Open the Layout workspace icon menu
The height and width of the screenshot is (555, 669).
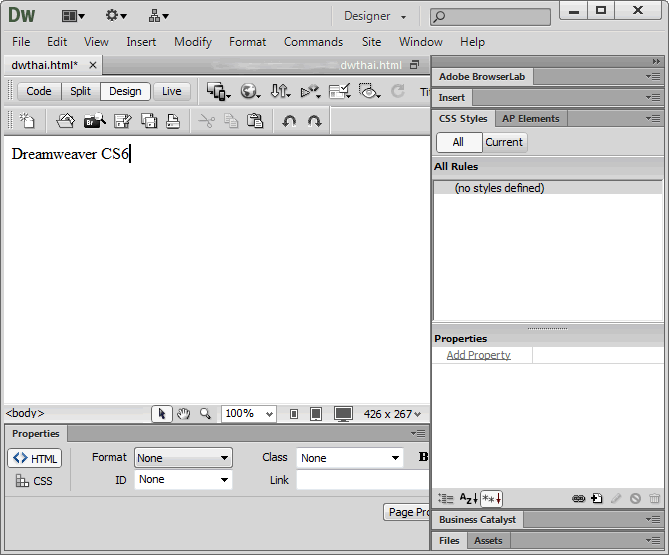click(73, 16)
